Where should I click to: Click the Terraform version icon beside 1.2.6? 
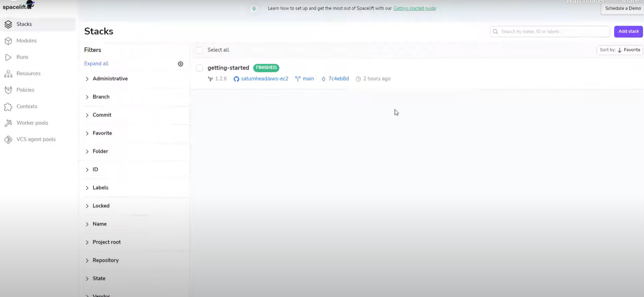click(x=210, y=79)
